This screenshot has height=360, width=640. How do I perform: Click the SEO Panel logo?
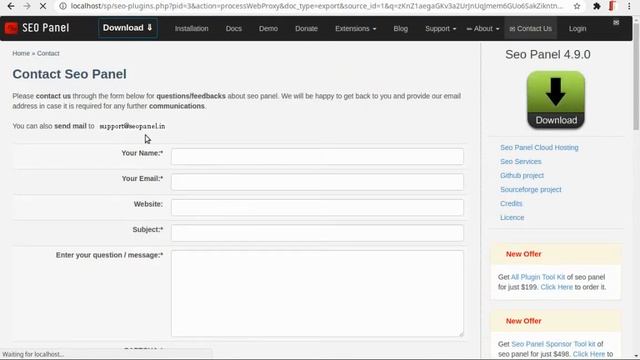37,28
